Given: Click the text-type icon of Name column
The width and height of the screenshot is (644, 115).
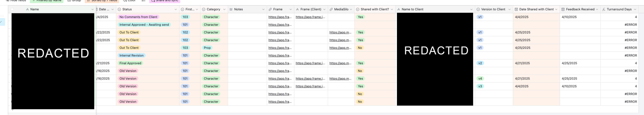Looking at the screenshot, I should 27,9.
